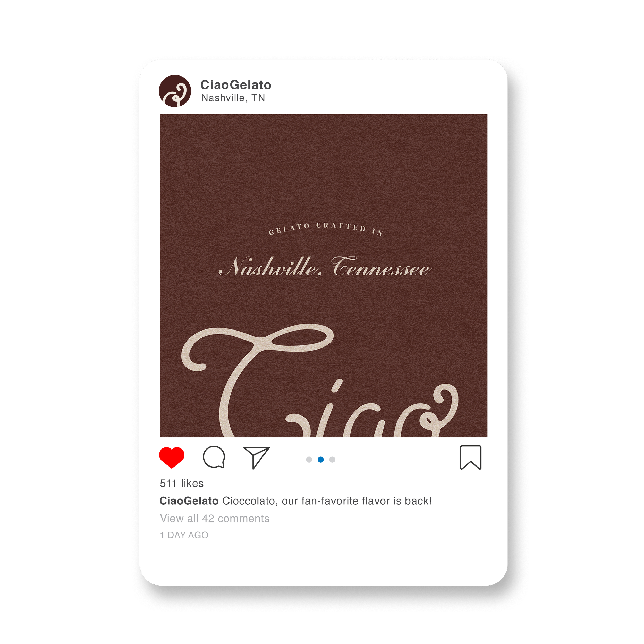Save post with bookmark icon

point(471,457)
